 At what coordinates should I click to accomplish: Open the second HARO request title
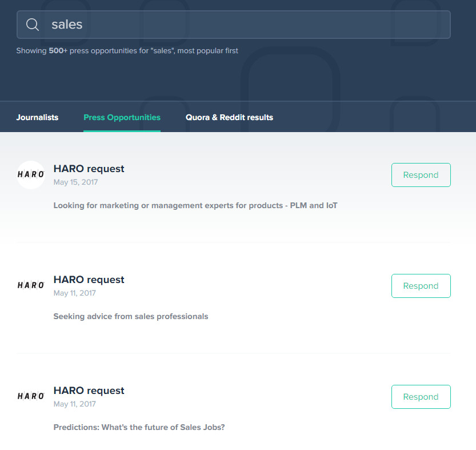tap(89, 280)
